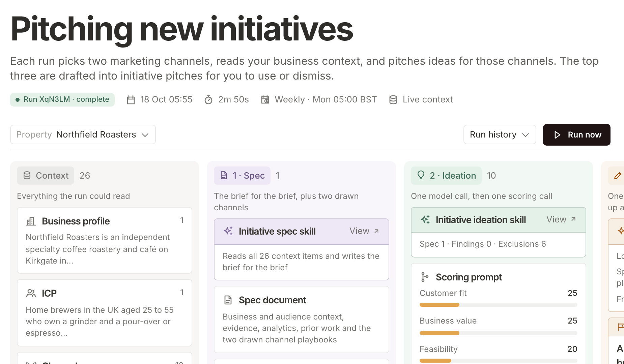
Task: Click the building icon in Business profile card
Action: [x=31, y=221]
